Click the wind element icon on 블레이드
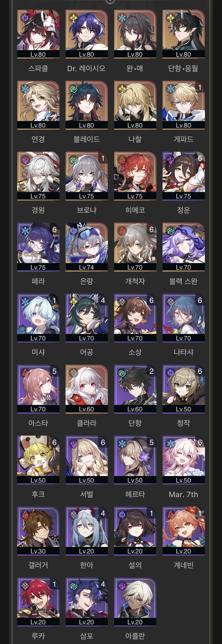 (74, 89)
